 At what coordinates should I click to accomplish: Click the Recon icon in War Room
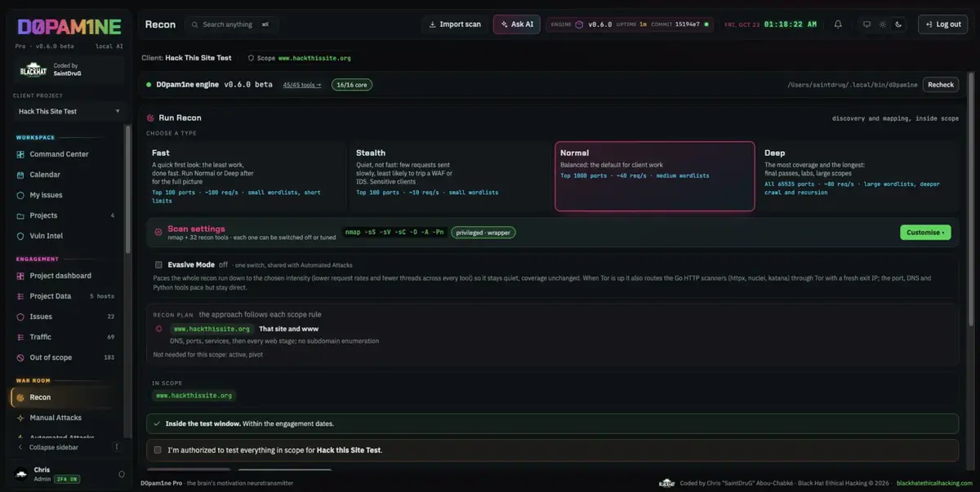21,397
